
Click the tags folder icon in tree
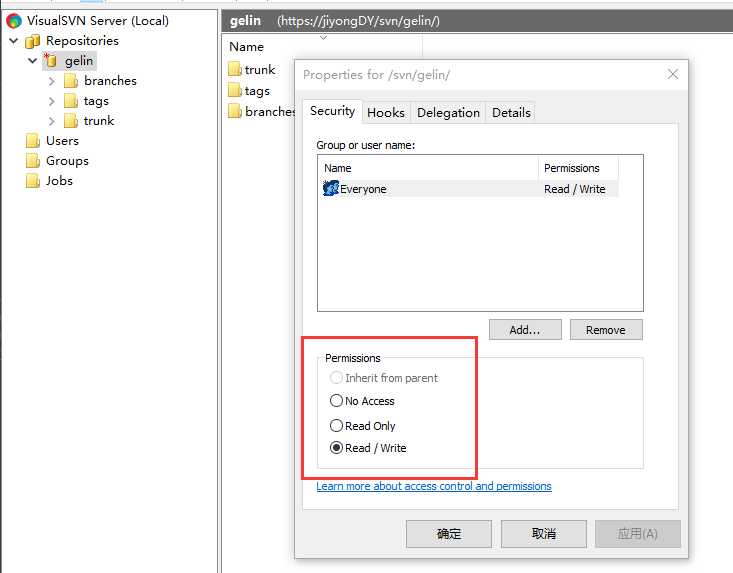coord(71,101)
